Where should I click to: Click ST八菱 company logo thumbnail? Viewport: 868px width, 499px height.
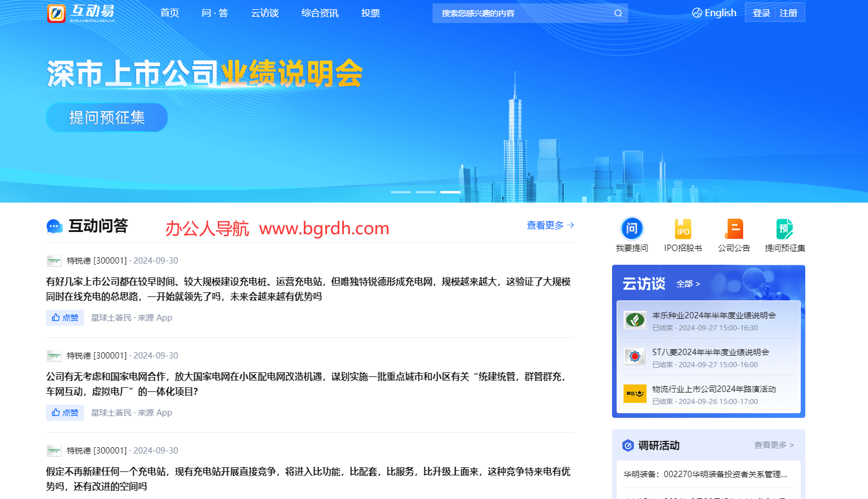point(635,357)
